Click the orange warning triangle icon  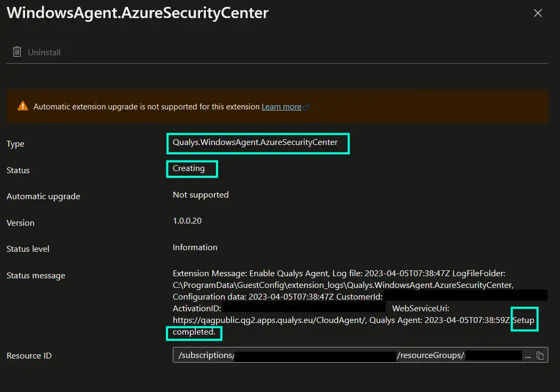click(x=23, y=106)
